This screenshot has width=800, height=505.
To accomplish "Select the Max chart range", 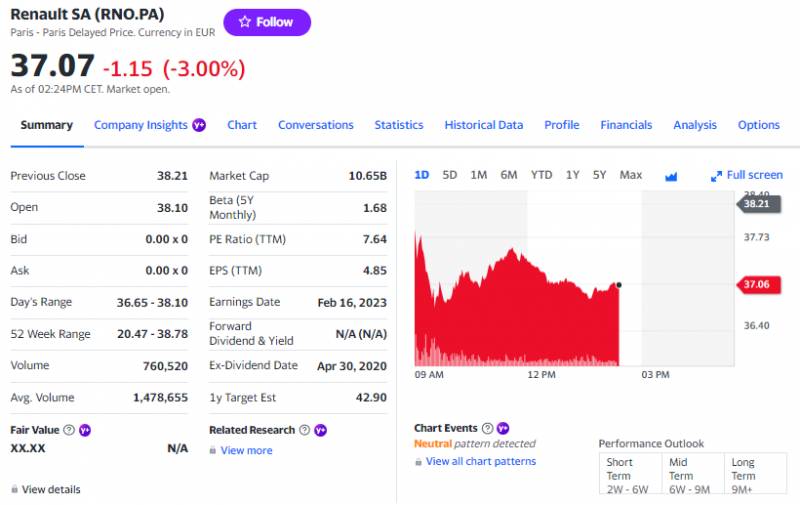I will (631, 175).
